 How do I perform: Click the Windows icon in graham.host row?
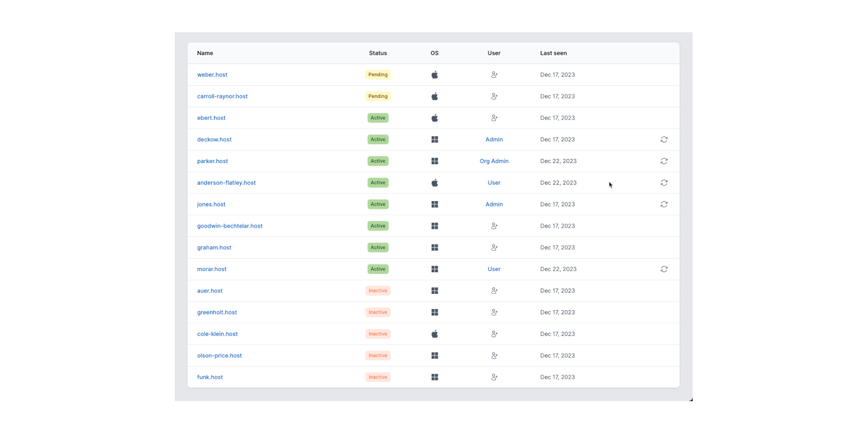[x=435, y=247]
